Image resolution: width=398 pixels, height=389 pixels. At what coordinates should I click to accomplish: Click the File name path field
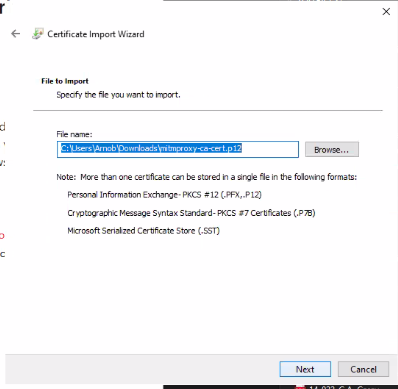click(178, 149)
